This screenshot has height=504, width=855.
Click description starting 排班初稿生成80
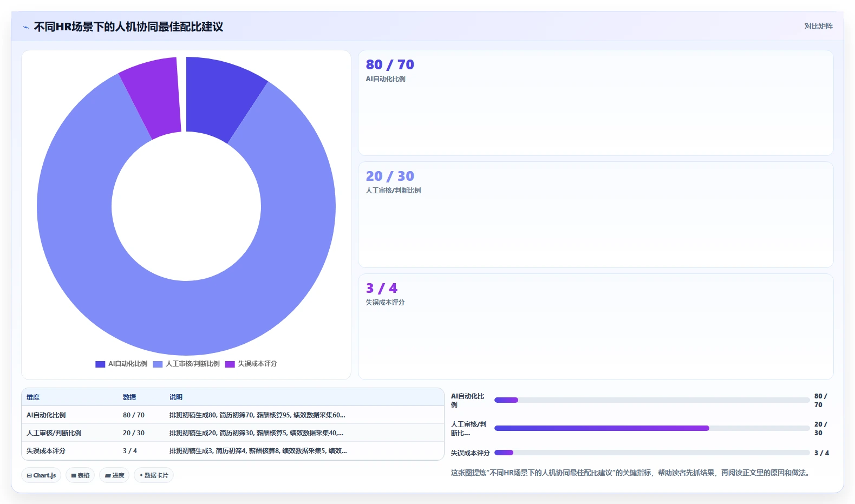pyautogui.click(x=257, y=415)
